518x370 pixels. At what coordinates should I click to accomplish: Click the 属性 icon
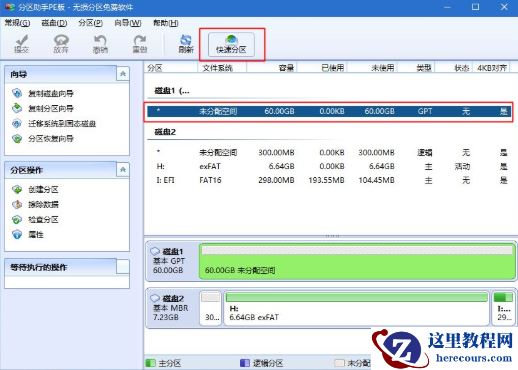tap(17, 234)
